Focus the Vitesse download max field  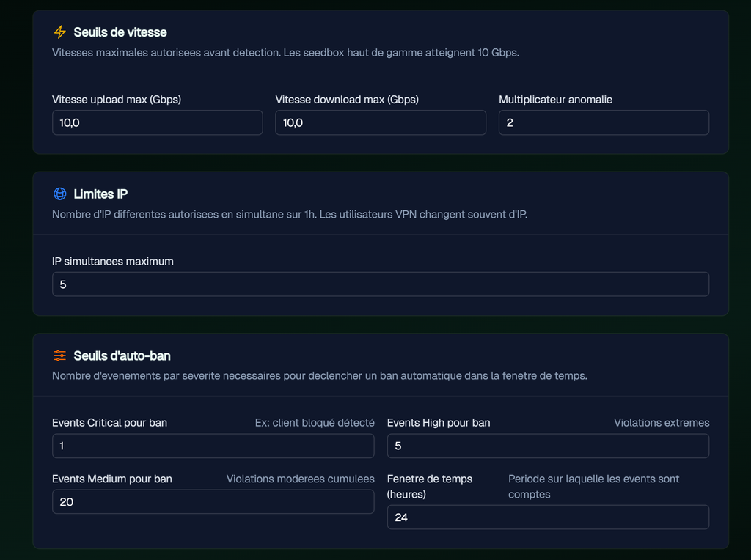pyautogui.click(x=381, y=122)
